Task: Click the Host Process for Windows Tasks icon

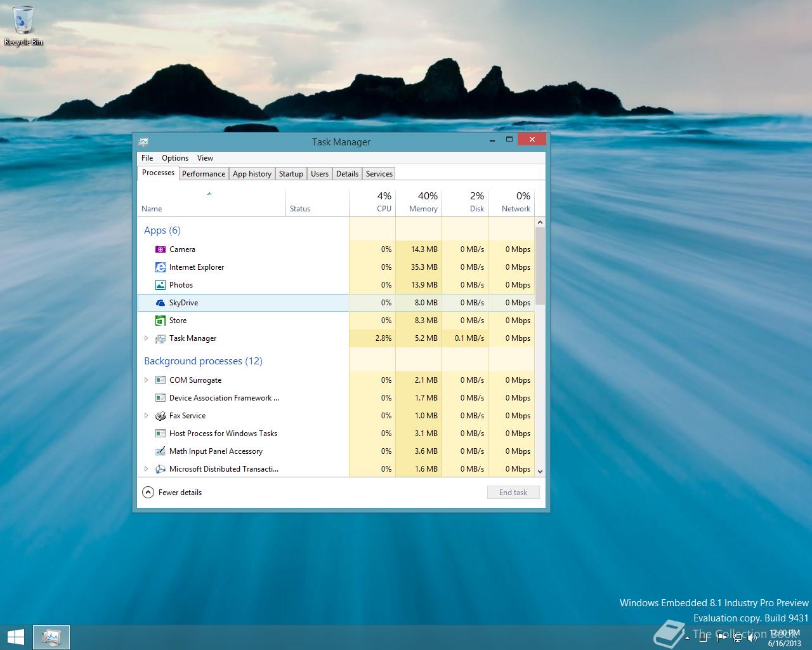Action: 160,434
